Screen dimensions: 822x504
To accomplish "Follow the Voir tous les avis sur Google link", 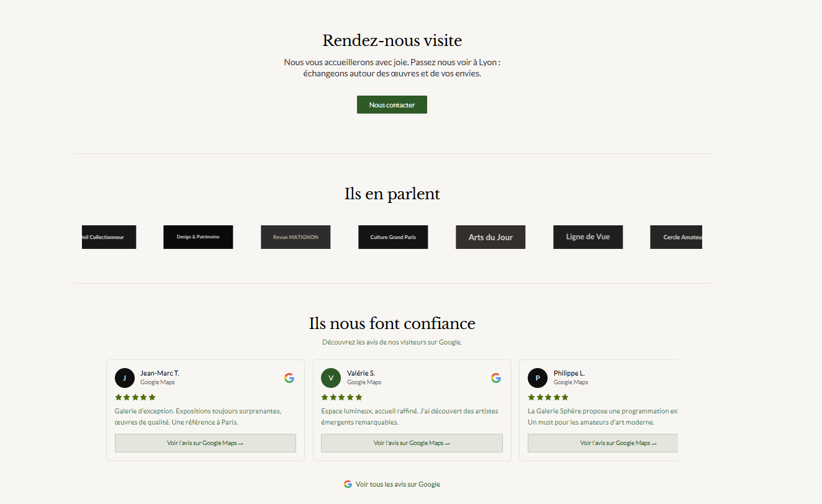I will (397, 484).
